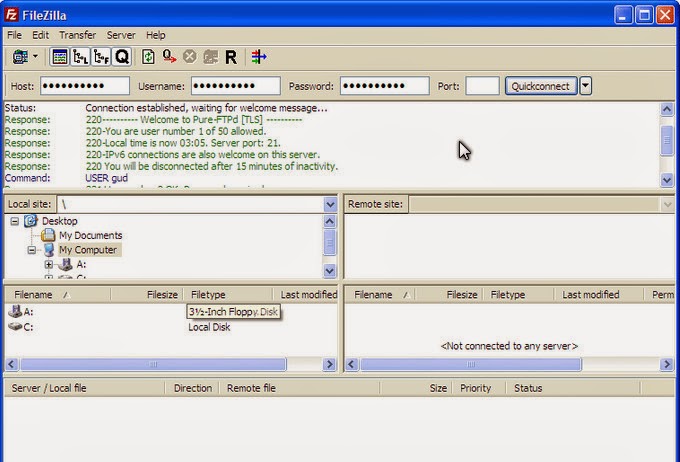
Task: Open the Remote site path dropdown
Action: tap(667, 204)
